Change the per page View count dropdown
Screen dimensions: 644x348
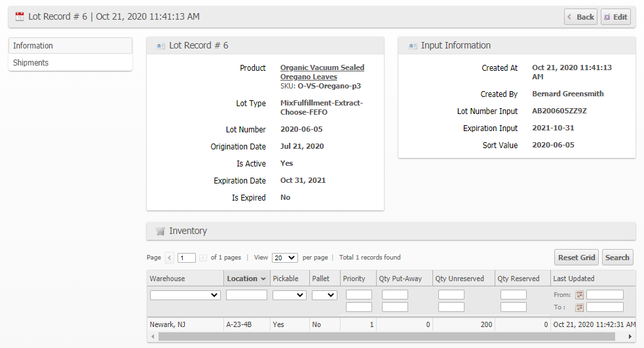coord(285,258)
